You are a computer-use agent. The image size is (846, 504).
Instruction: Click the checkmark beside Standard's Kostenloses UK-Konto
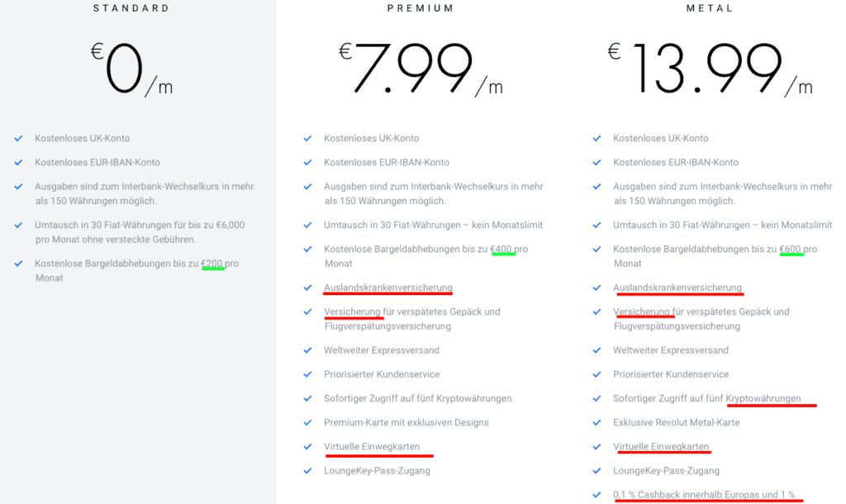18,138
